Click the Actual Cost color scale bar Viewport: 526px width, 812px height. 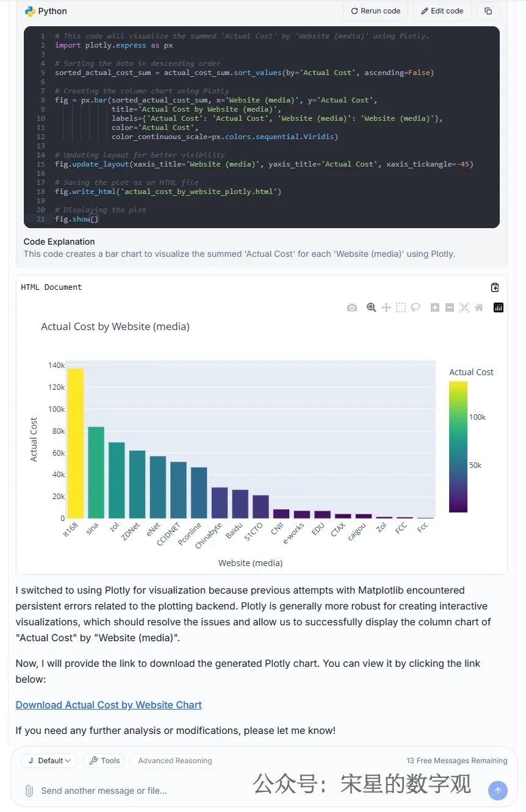coord(458,447)
